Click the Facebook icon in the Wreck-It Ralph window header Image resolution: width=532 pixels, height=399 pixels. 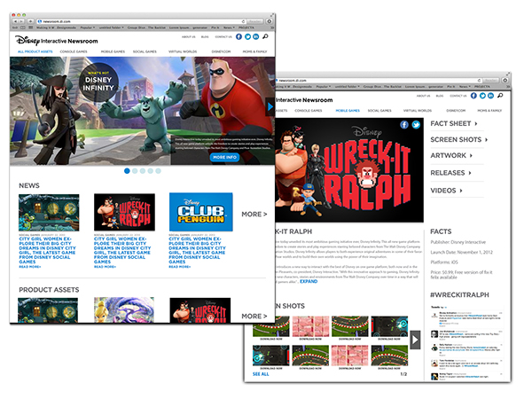tap(473, 96)
